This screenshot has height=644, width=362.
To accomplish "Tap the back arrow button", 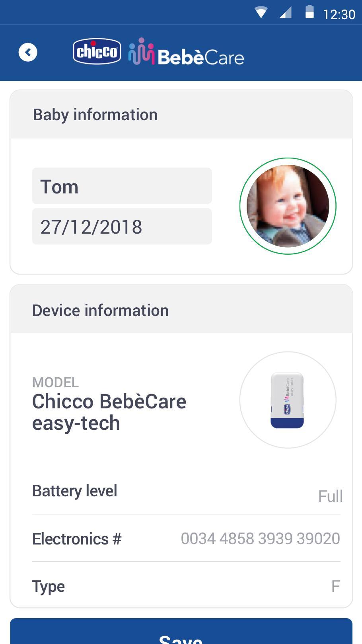I will 28,52.
